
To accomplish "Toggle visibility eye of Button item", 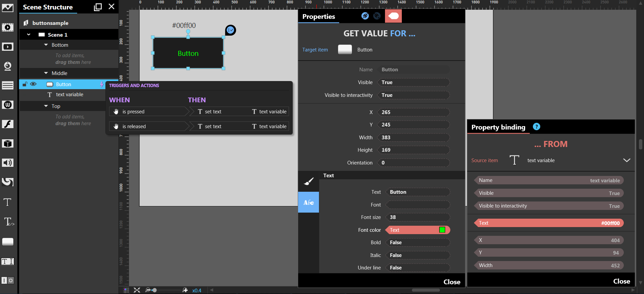I will (x=33, y=84).
